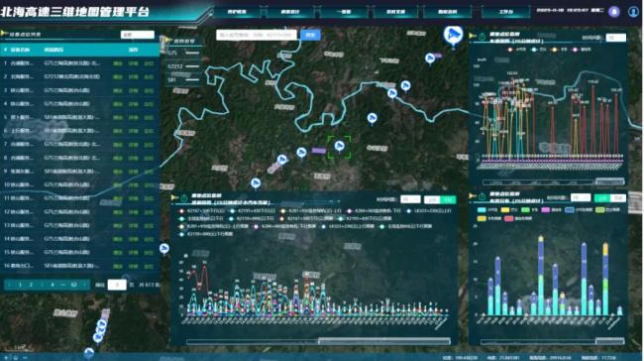Switch to the white direction toggle in the line chart panel
This screenshot has width=644, height=361.
coord(432,199)
